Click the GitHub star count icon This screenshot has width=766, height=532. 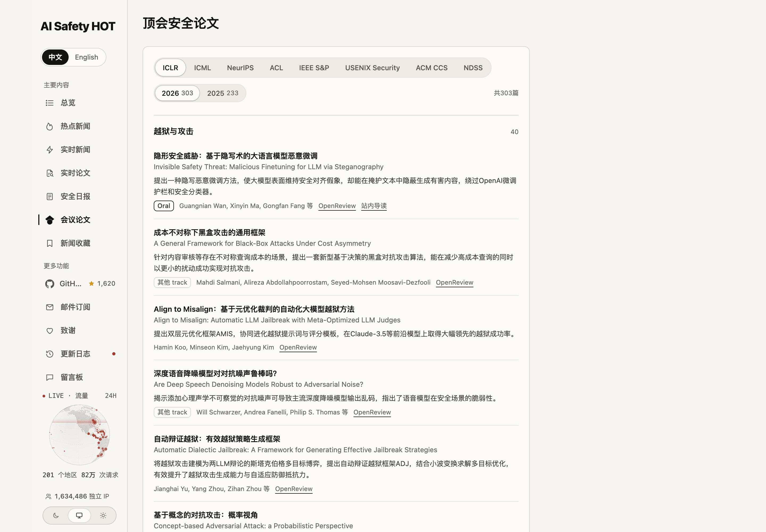[91, 284]
